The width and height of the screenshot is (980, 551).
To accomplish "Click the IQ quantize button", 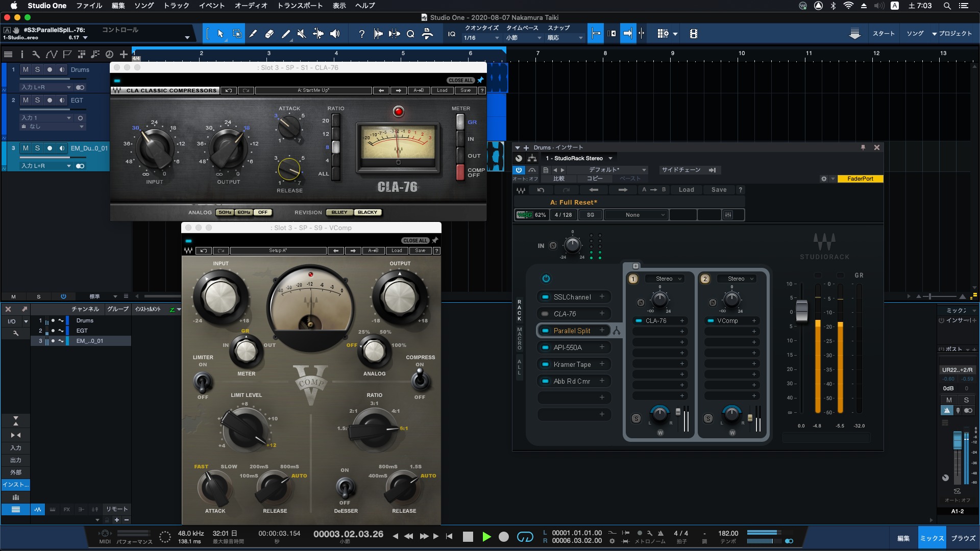I will (451, 34).
